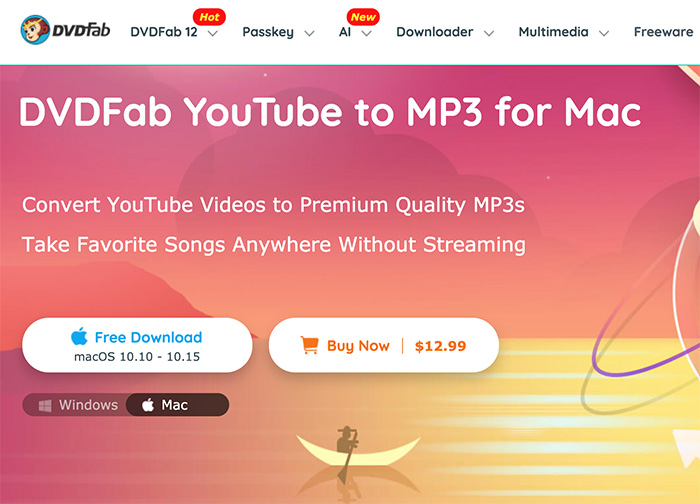Image resolution: width=700 pixels, height=504 pixels.
Task: Expand the Multimedia dropdown chevron
Action: point(604,33)
